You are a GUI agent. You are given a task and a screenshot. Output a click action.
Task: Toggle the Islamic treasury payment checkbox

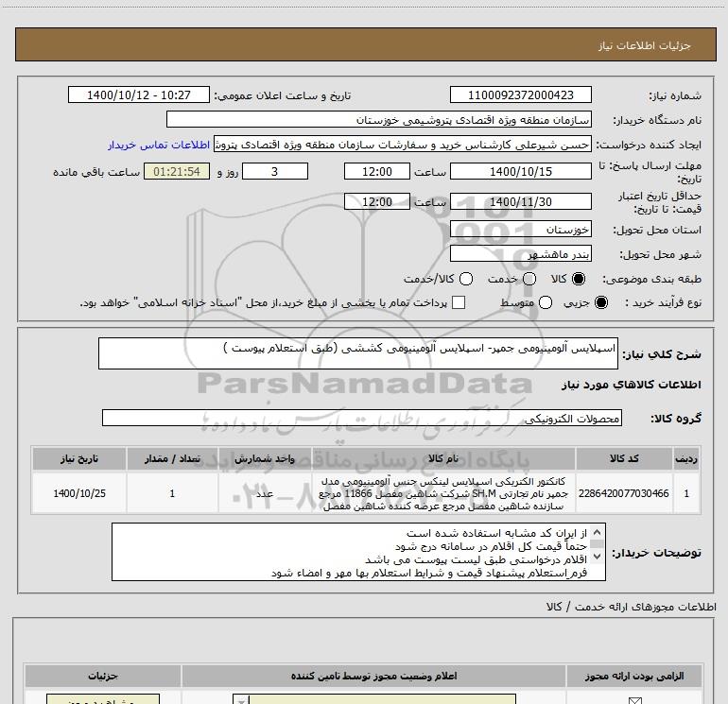[x=459, y=302]
